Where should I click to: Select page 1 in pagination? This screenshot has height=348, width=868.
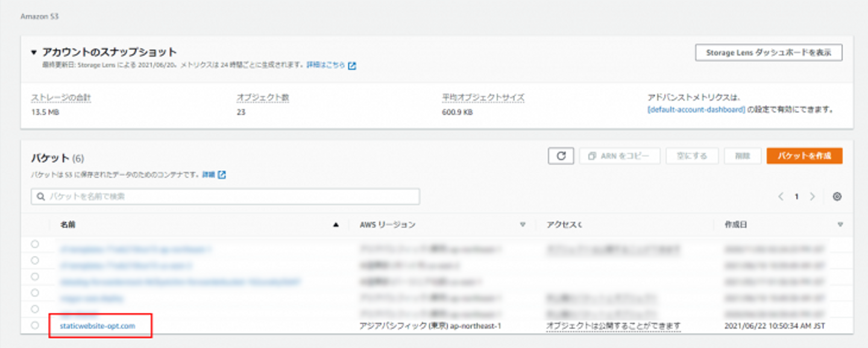click(796, 196)
